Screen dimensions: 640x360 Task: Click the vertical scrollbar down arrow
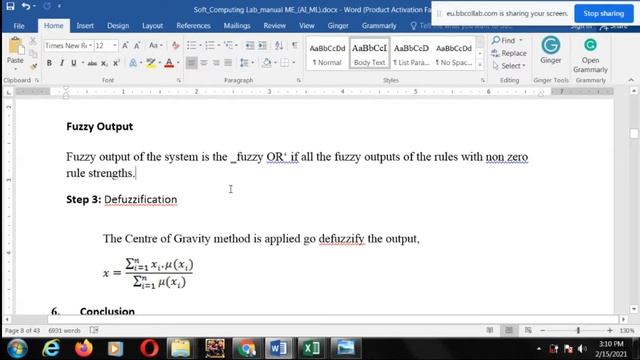pos(634,309)
